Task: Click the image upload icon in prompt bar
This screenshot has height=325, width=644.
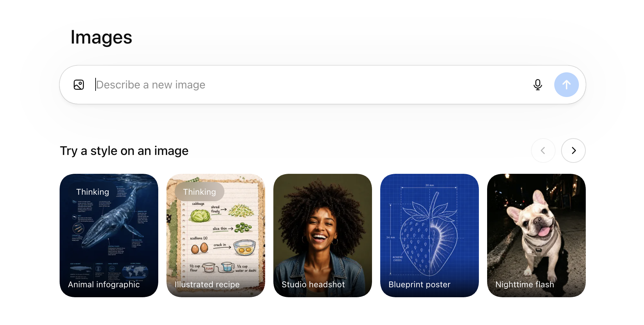Action: click(79, 85)
